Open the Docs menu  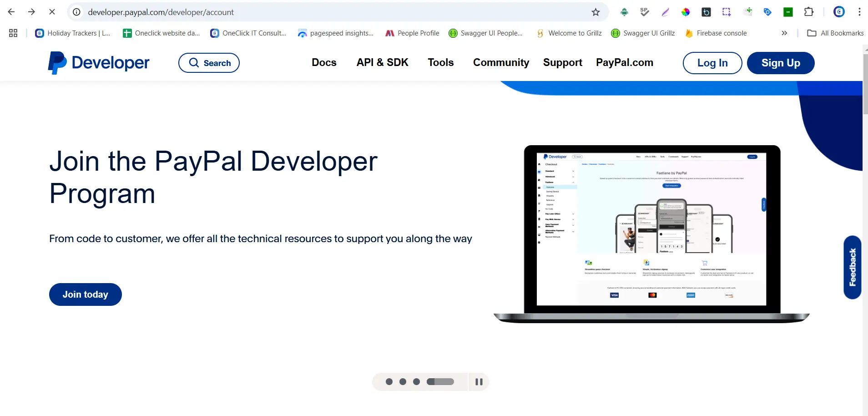(324, 63)
